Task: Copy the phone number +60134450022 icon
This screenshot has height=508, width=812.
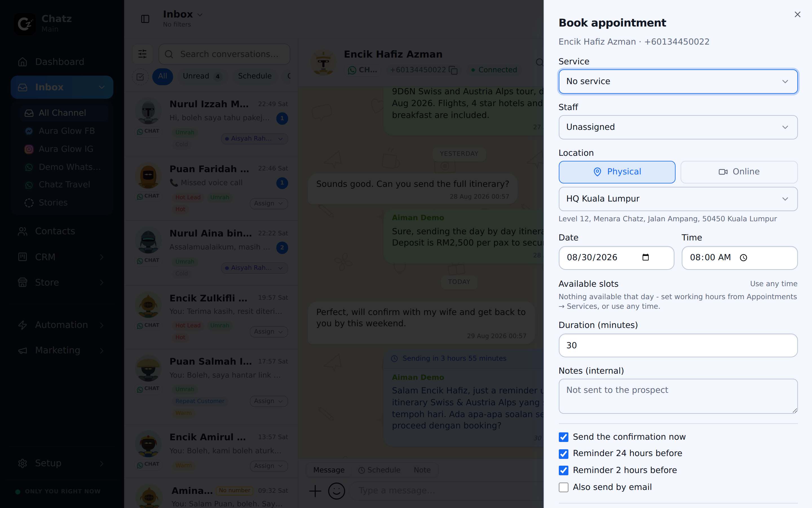Action: pyautogui.click(x=453, y=70)
